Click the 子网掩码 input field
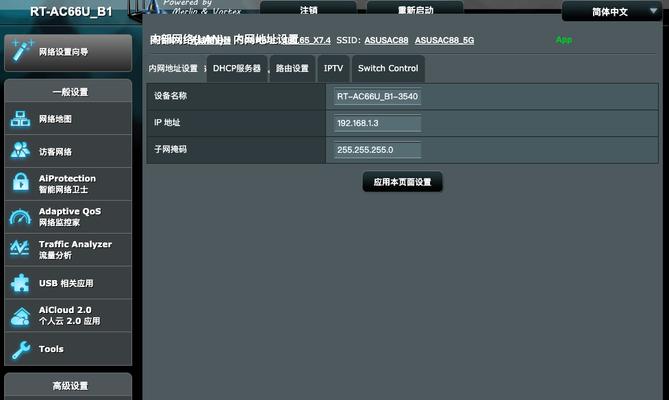The height and width of the screenshot is (400, 669). tap(377, 150)
